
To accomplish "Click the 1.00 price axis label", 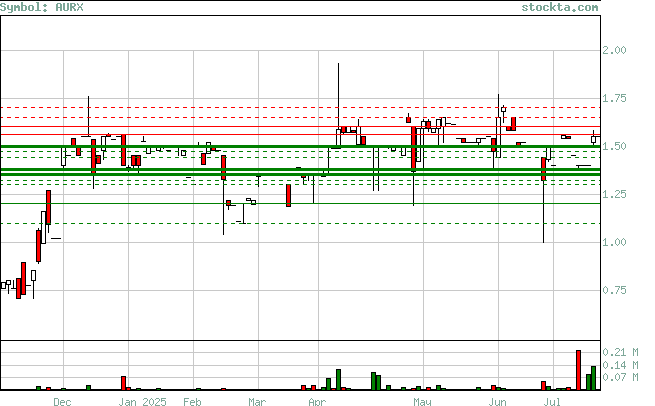I will (x=614, y=242).
